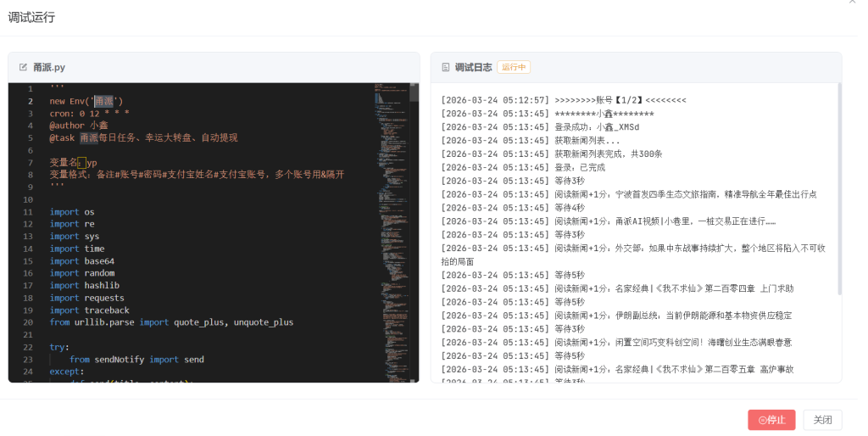This screenshot has height=436, width=868.
Task: Click line number 10 in the gutter
Action: click(28, 199)
